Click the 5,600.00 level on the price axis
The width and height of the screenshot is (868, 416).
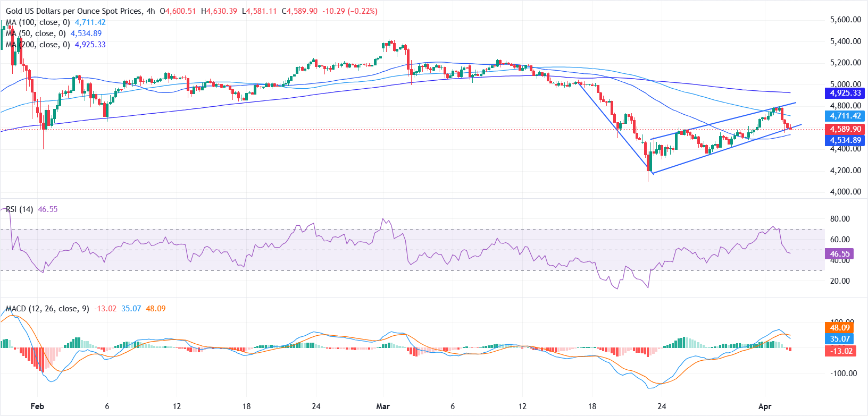(x=845, y=20)
